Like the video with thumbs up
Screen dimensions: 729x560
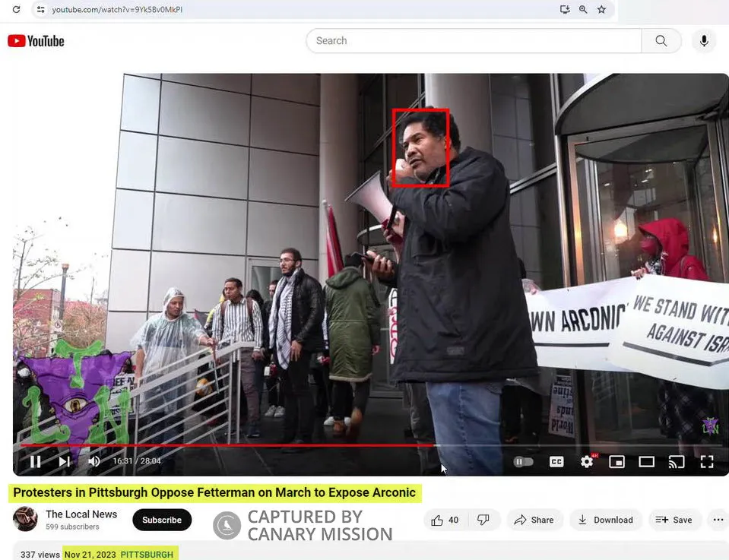[445, 520]
